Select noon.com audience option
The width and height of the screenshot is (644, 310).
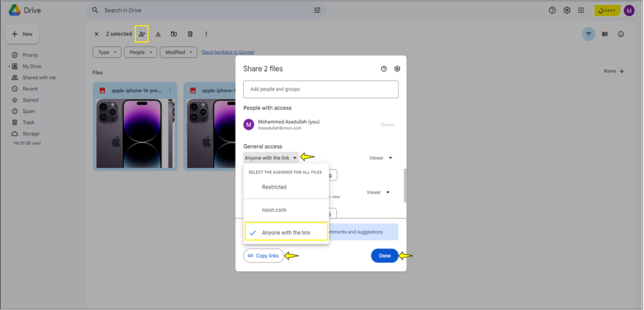pyautogui.click(x=286, y=210)
